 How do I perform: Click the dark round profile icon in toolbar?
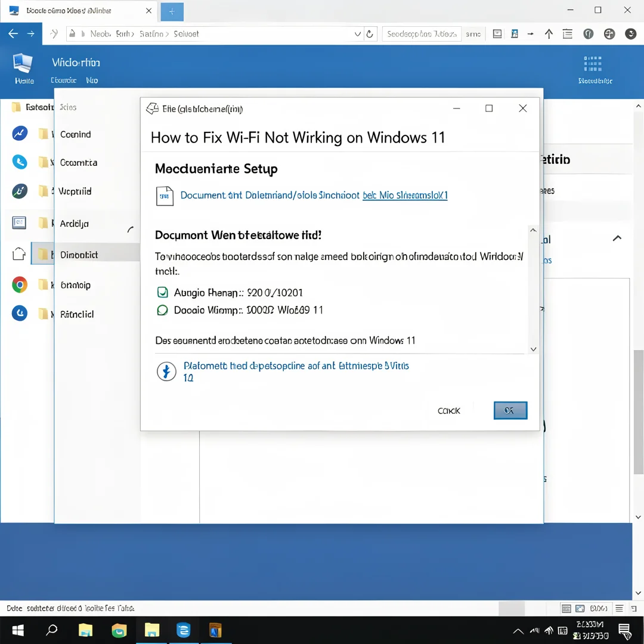click(630, 34)
